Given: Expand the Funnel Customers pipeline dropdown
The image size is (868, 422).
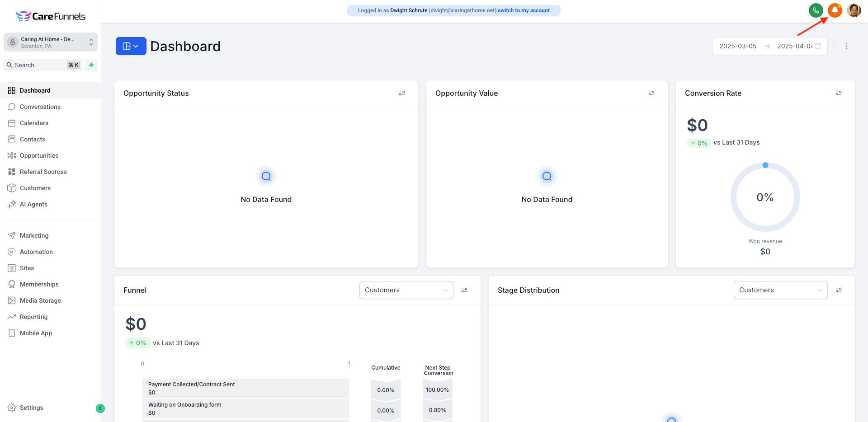Looking at the screenshot, I should [x=406, y=290].
